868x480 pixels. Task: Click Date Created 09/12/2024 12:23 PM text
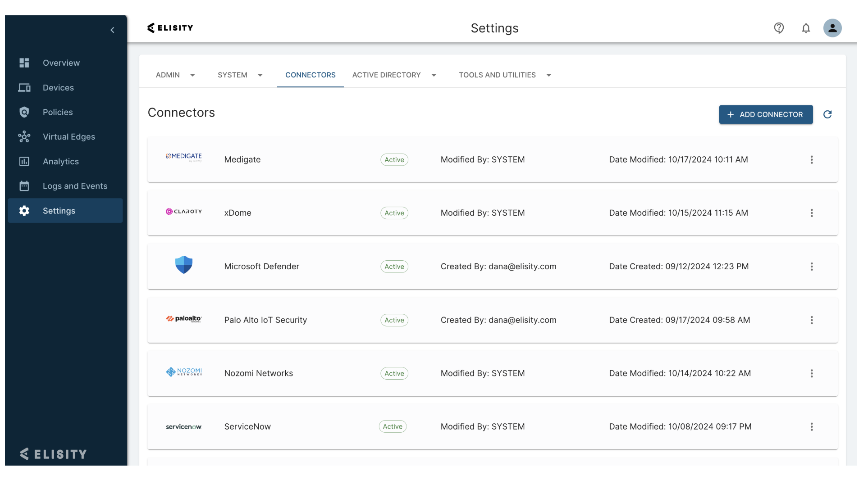point(679,267)
